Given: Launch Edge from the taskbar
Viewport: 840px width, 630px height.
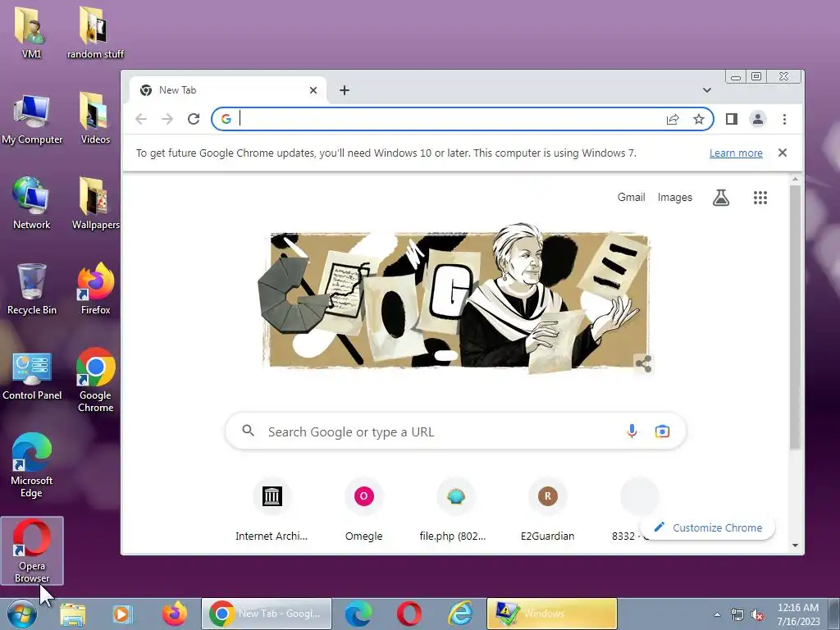Looking at the screenshot, I should coord(358,614).
